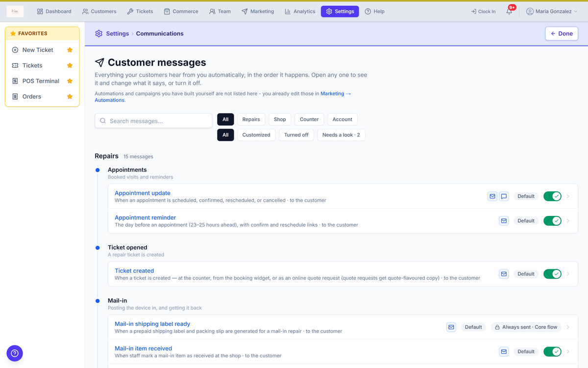The height and width of the screenshot is (368, 588).
Task: Open the Maria Gonzalez account dropdown
Action: click(x=552, y=11)
